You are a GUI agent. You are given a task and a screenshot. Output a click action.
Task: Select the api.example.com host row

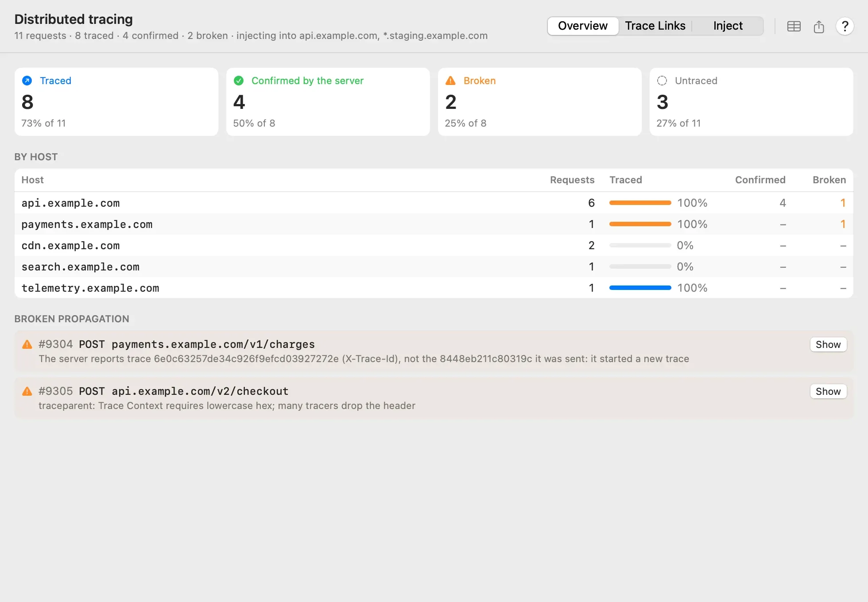434,203
